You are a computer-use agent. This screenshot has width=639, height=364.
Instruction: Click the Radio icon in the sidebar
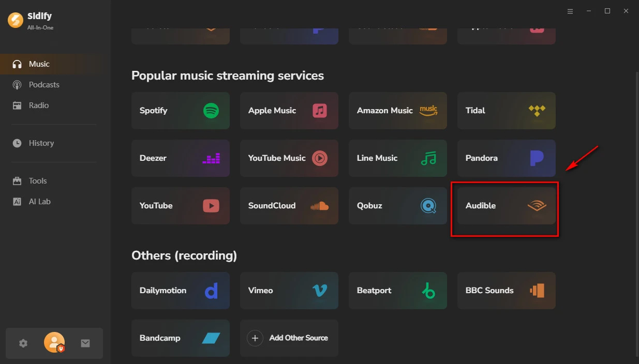(17, 105)
